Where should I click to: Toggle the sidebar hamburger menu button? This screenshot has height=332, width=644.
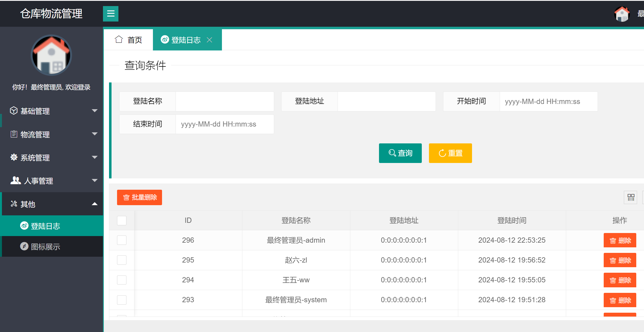(x=111, y=14)
